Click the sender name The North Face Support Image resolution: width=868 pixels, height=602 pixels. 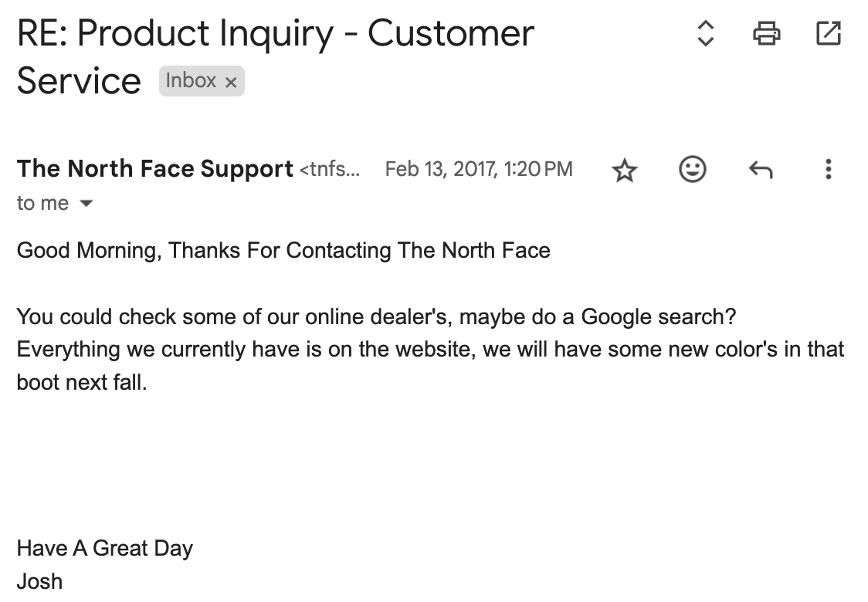coord(155,168)
